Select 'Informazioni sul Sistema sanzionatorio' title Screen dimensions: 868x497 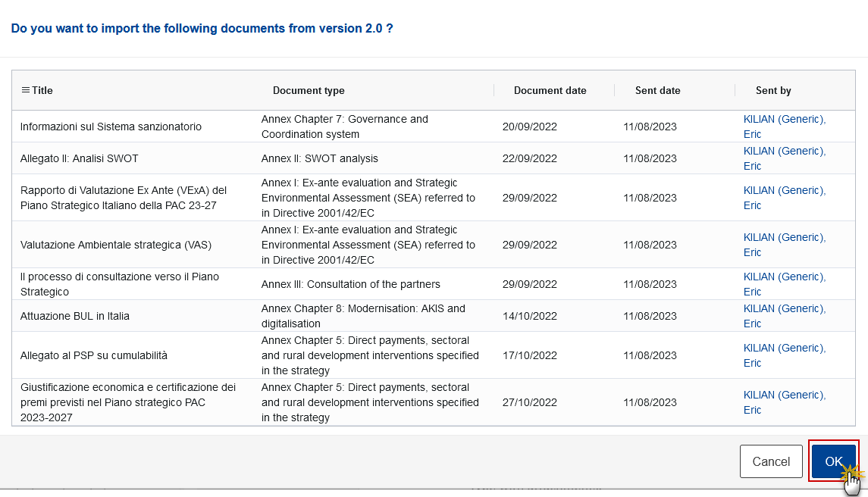pyautogui.click(x=111, y=127)
